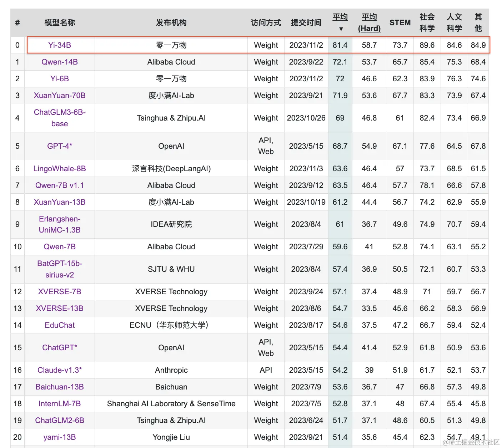Open the InternLM-7B model link
This screenshot has height=448, width=502.
[x=60, y=404]
